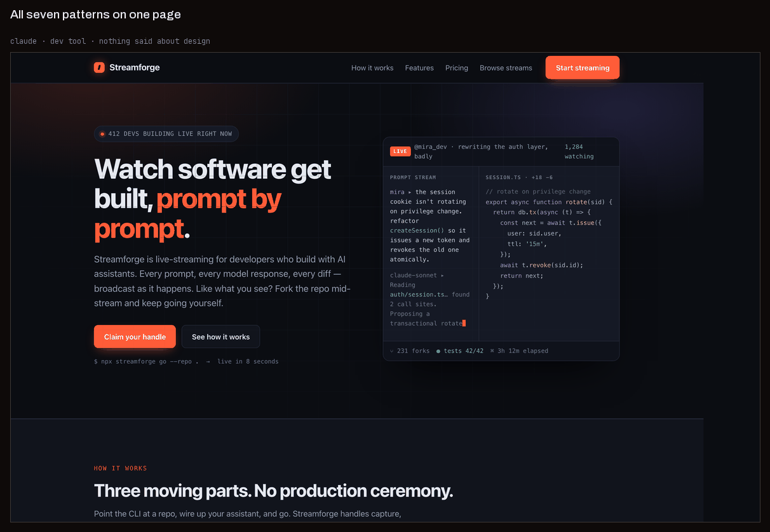Viewport: 770px width, 532px height.
Task: Click the green dot beside tests 42/42
Action: point(438,351)
